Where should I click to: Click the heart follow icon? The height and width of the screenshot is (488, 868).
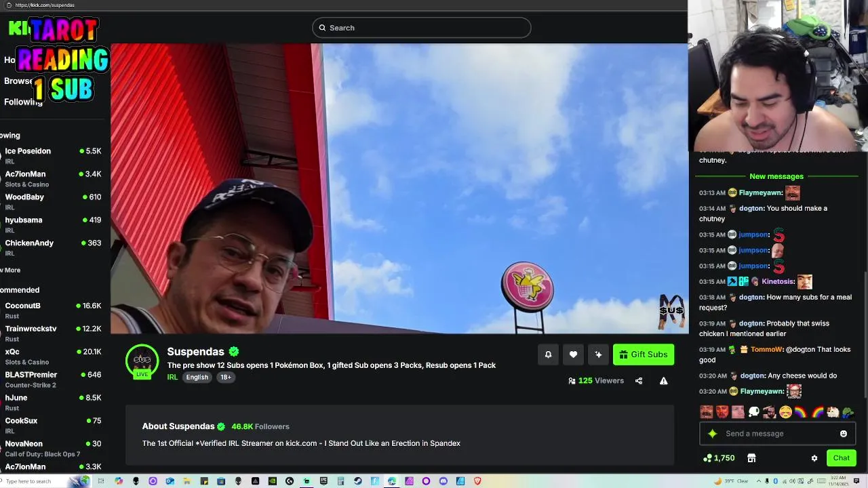pyautogui.click(x=573, y=354)
